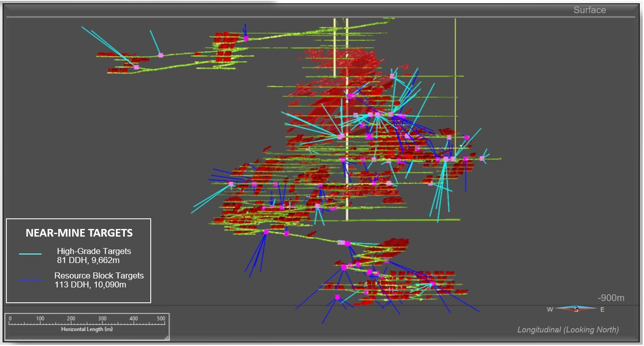Click the High-Grade Targets legend text

point(94,251)
